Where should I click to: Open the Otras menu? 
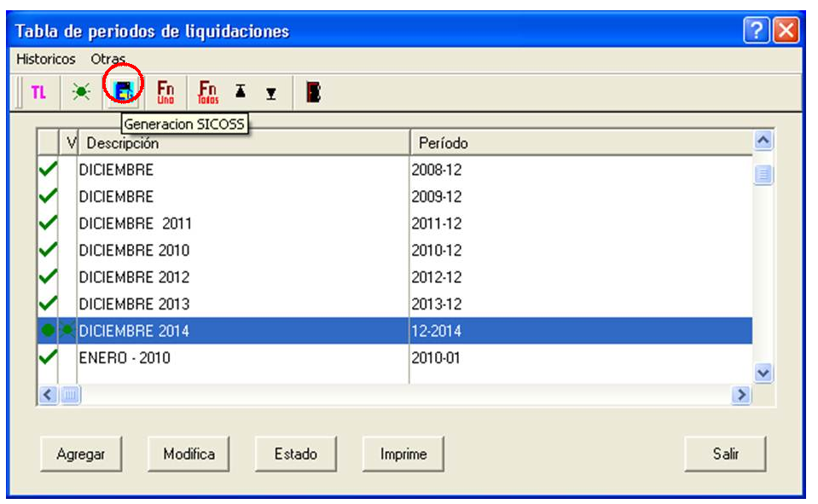coord(108,59)
